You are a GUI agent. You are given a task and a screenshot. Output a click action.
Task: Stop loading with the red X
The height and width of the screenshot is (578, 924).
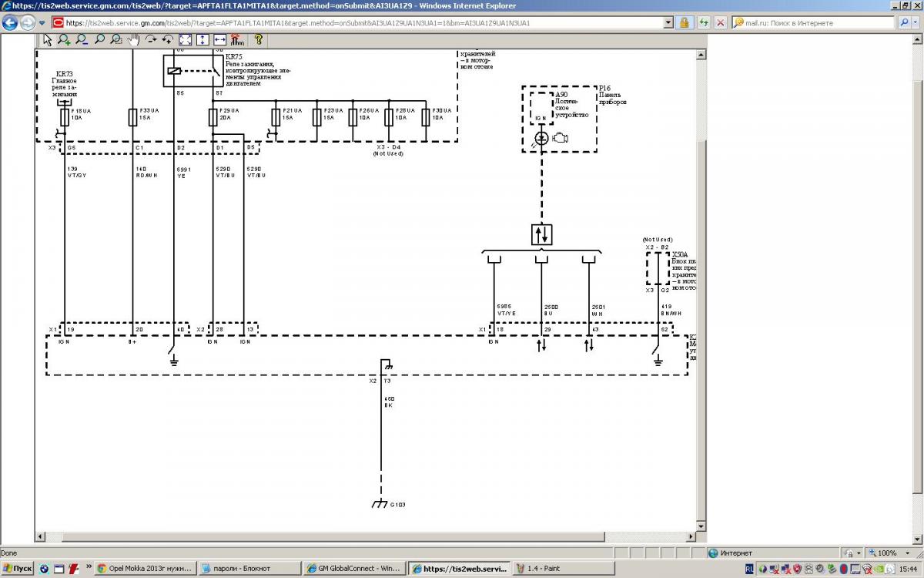pyautogui.click(x=721, y=23)
